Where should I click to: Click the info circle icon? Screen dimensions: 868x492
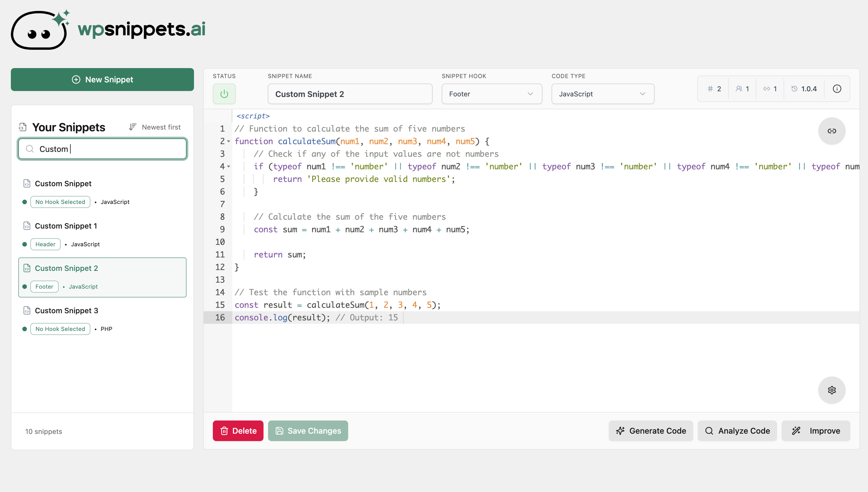(x=837, y=89)
